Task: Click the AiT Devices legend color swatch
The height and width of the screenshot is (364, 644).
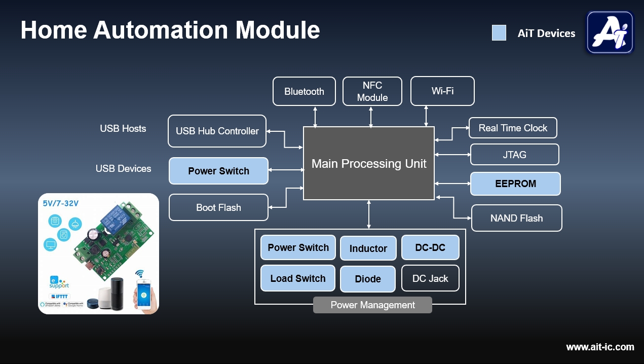Action: click(499, 33)
